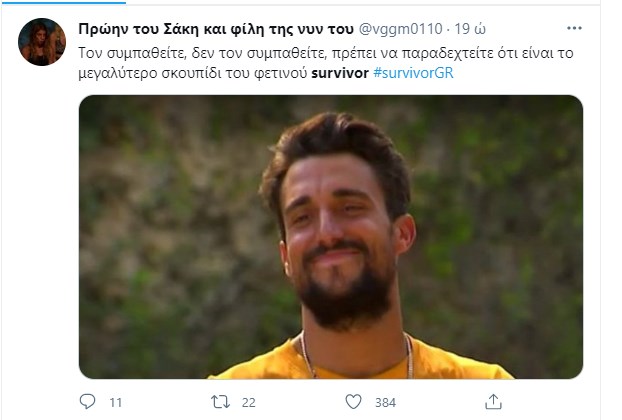Click the tweet text starting Τον συμπαθείτε
Viewport: 622px width, 420px height.
click(326, 53)
